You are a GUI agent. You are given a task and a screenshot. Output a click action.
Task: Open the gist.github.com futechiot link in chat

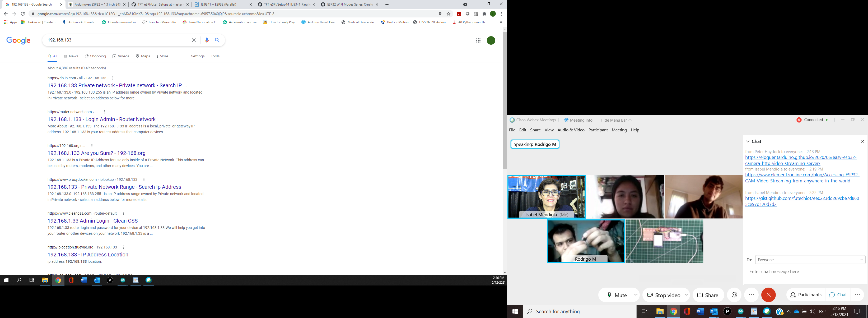pos(802,201)
